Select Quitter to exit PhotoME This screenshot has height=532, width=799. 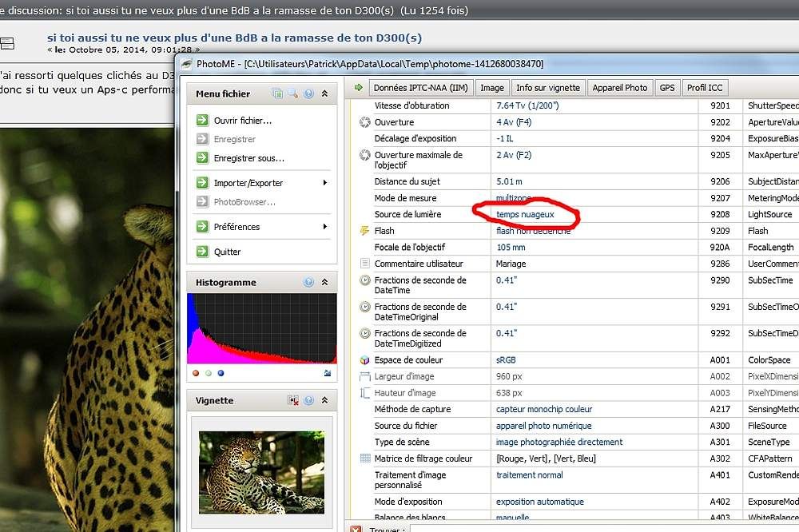tap(227, 252)
